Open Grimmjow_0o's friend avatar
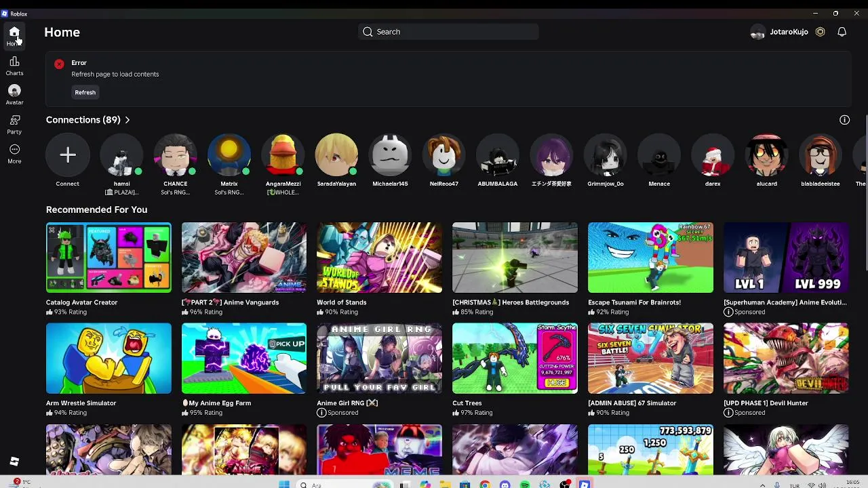 click(605, 155)
